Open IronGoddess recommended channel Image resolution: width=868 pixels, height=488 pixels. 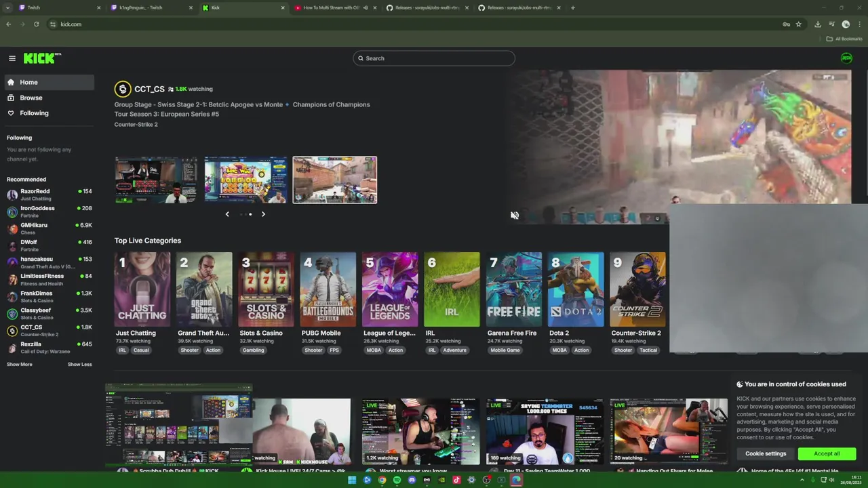[x=50, y=211]
